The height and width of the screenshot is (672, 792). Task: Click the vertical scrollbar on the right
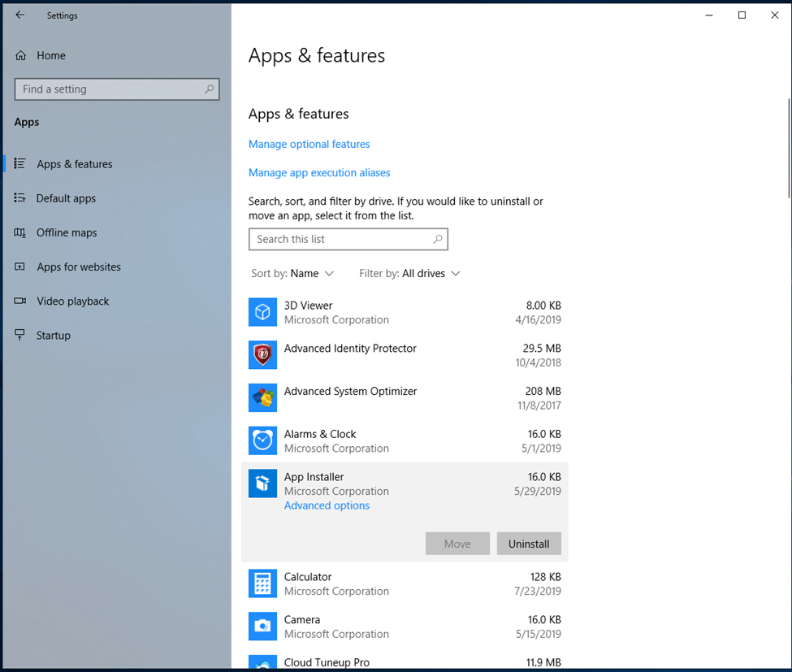click(x=790, y=148)
